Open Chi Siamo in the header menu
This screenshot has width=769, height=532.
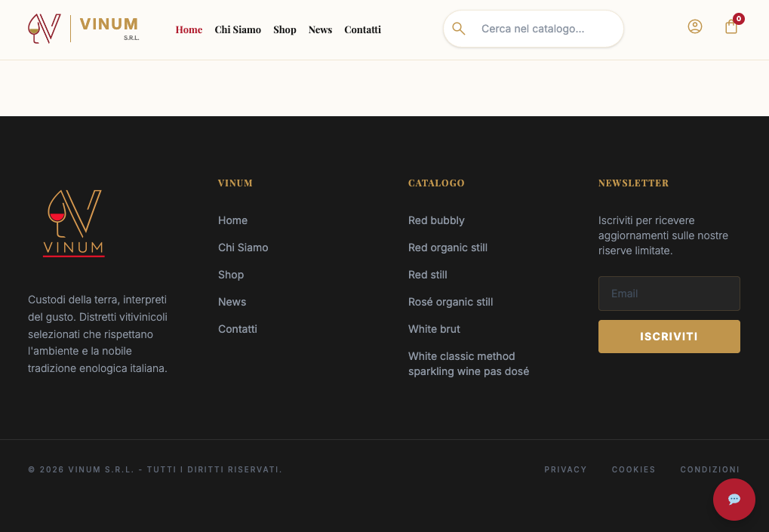238,29
